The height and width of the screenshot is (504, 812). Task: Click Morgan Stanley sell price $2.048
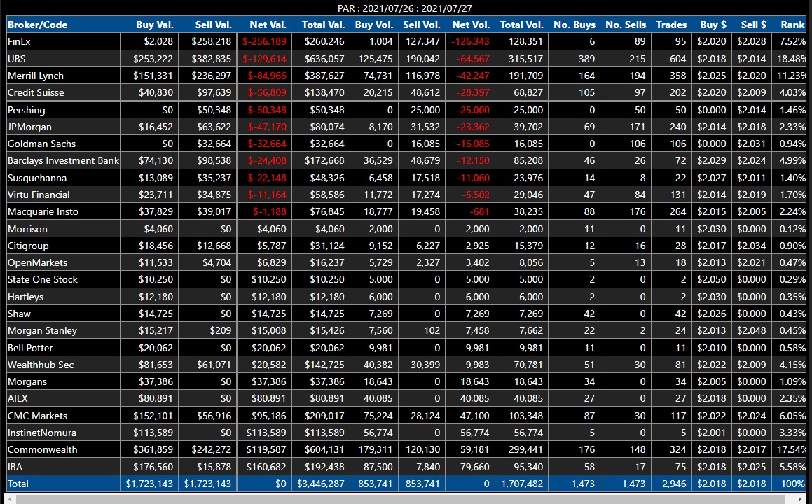point(752,330)
